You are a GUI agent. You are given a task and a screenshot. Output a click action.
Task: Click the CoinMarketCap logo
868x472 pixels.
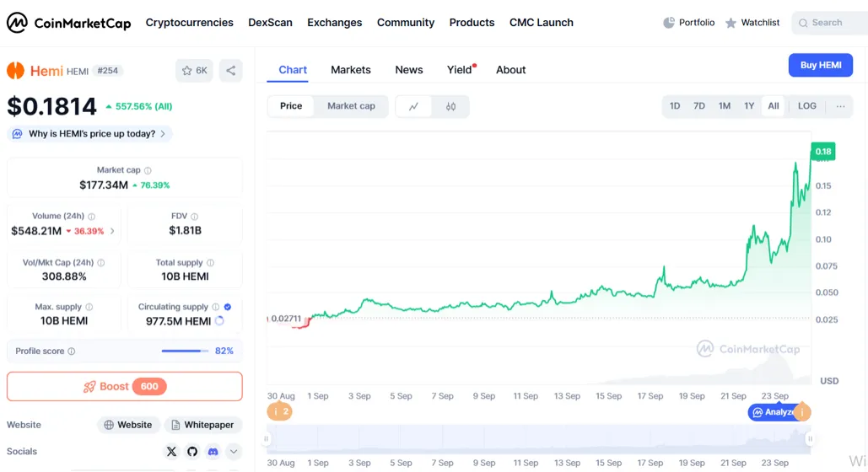click(x=69, y=23)
